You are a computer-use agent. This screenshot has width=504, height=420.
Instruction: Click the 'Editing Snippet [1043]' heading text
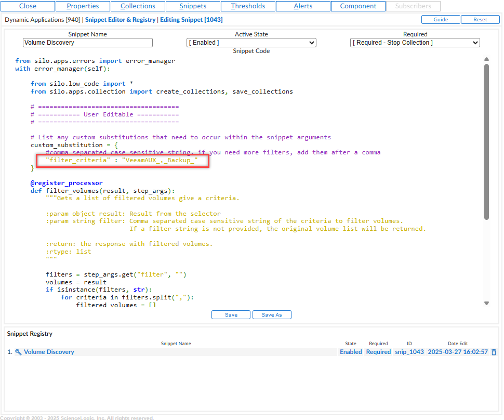click(191, 20)
